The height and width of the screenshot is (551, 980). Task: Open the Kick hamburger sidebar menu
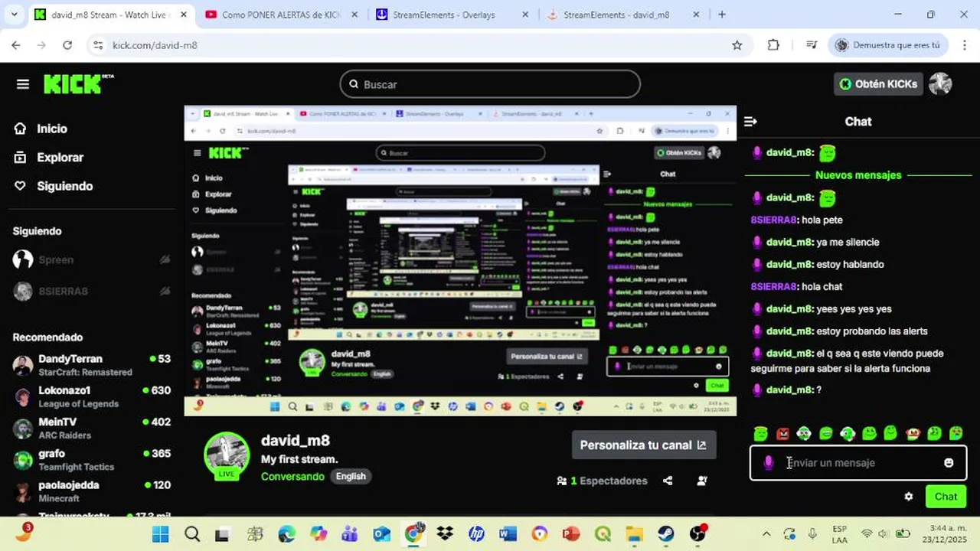(x=23, y=84)
